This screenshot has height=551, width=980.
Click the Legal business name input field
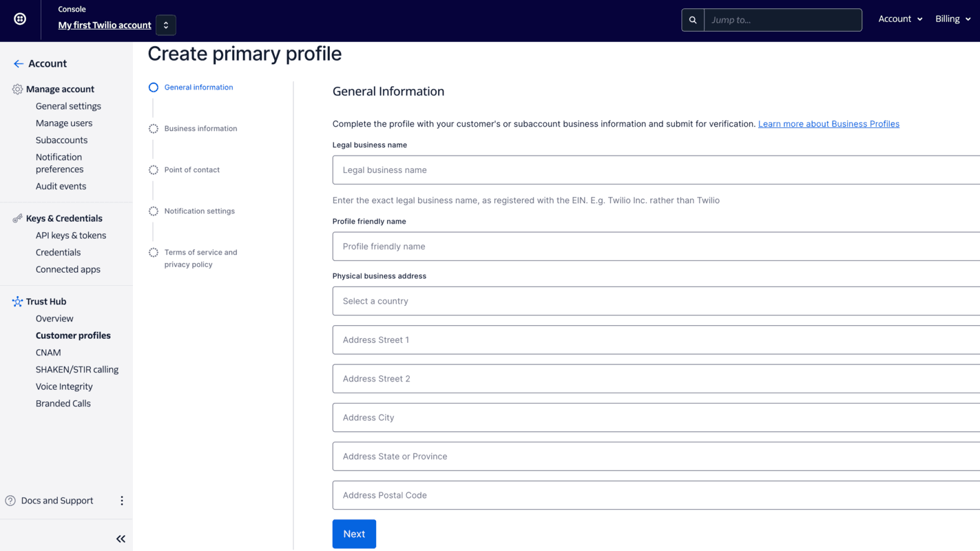[620, 169]
